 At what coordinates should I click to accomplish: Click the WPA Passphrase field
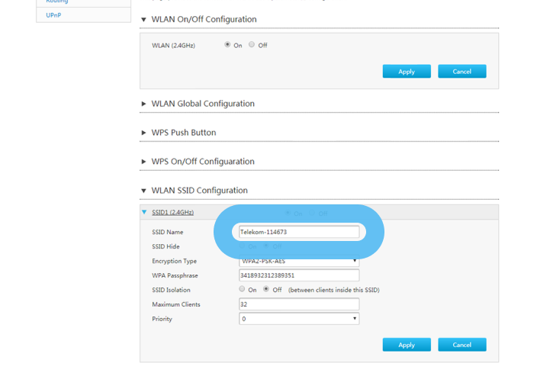[x=298, y=275]
